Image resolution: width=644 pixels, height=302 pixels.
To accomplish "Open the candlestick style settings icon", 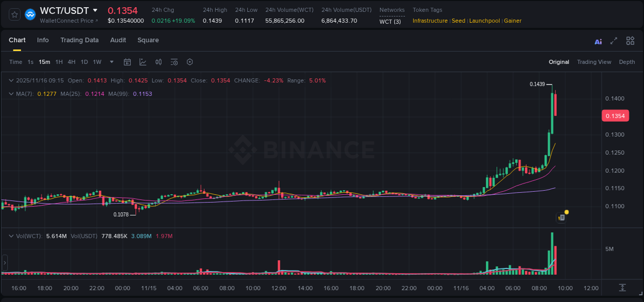I will coord(158,62).
